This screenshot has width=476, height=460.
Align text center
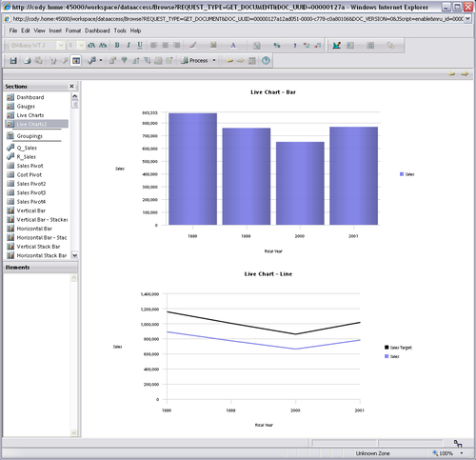(165, 45)
